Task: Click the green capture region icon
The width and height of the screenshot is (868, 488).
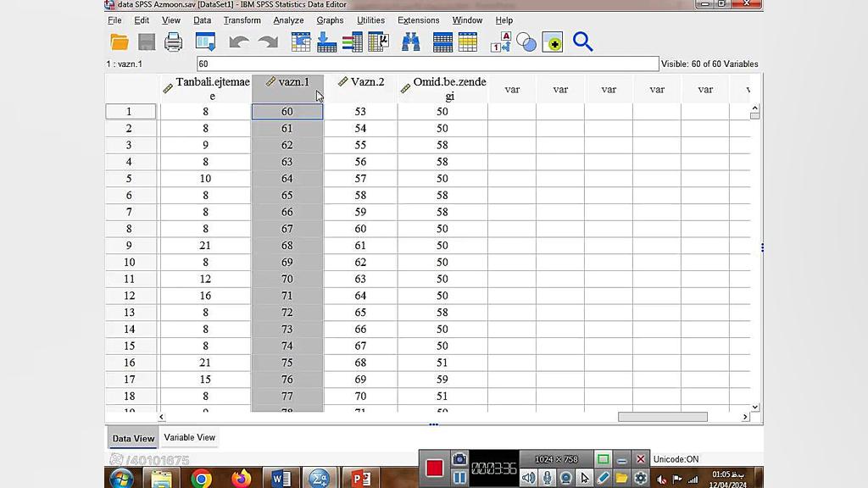Action: 603,459
